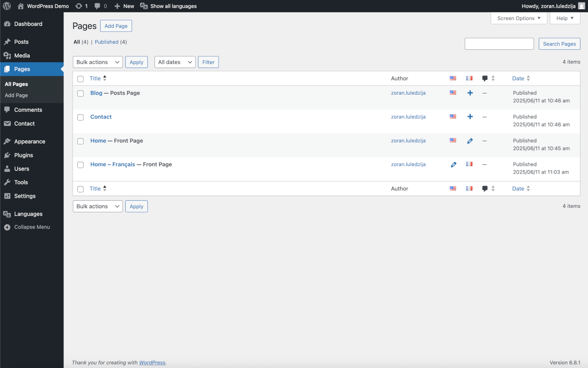Open Appearance menu
Viewport: 588px width, 368px height.
click(32, 141)
